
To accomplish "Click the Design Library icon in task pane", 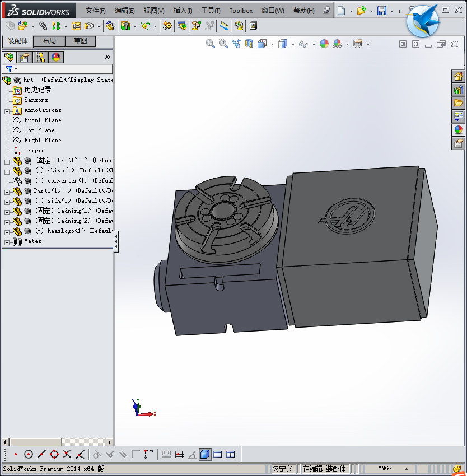I will [x=458, y=90].
